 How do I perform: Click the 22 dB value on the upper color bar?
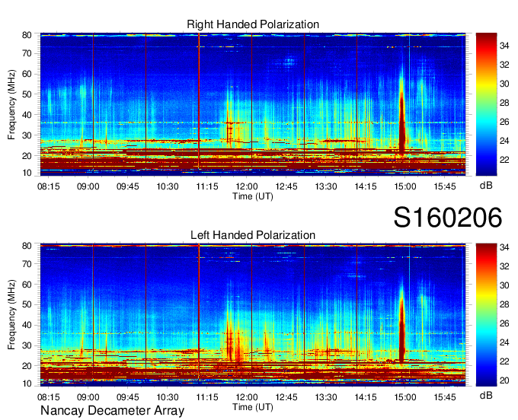point(504,160)
